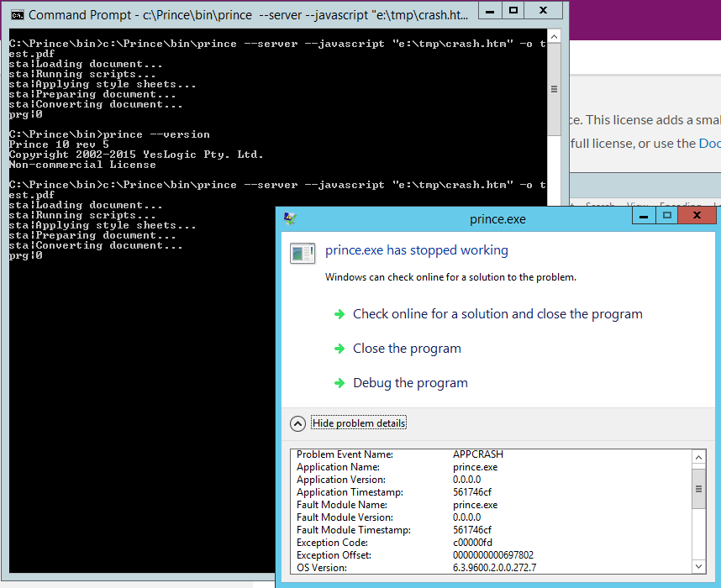Close the Command Prompt window
Viewport: 721px width, 588px height.
(545, 10)
